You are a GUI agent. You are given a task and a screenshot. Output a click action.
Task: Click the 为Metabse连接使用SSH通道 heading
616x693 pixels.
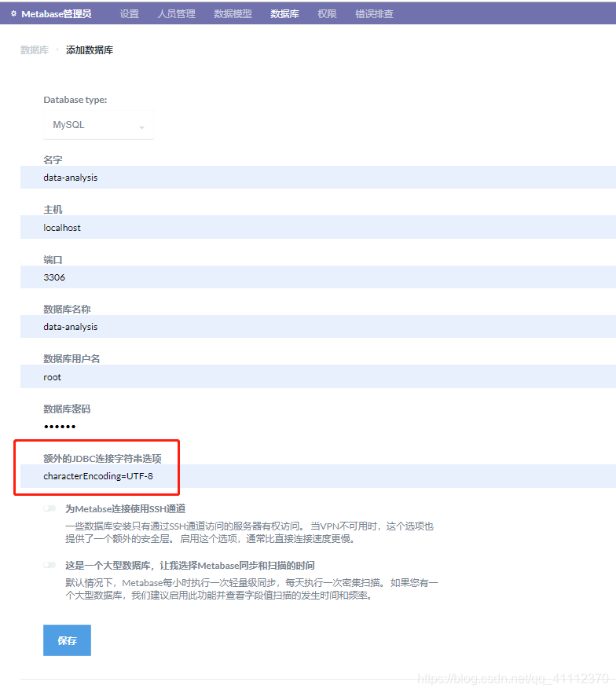click(126, 508)
